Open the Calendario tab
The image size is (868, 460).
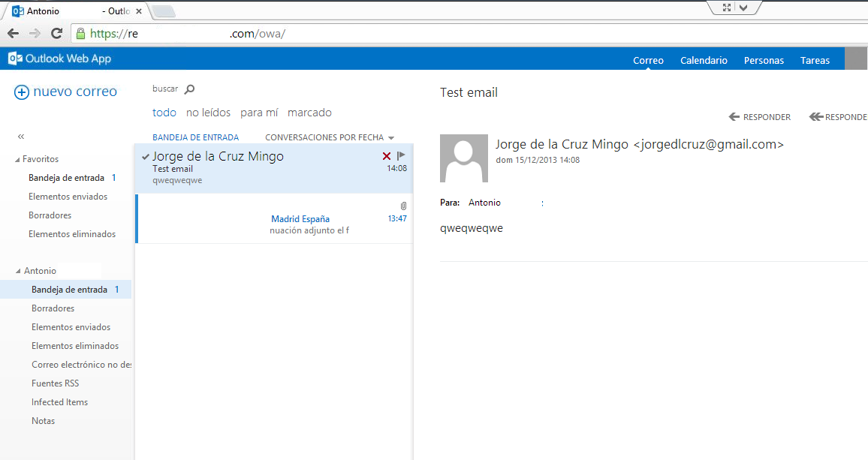(704, 60)
